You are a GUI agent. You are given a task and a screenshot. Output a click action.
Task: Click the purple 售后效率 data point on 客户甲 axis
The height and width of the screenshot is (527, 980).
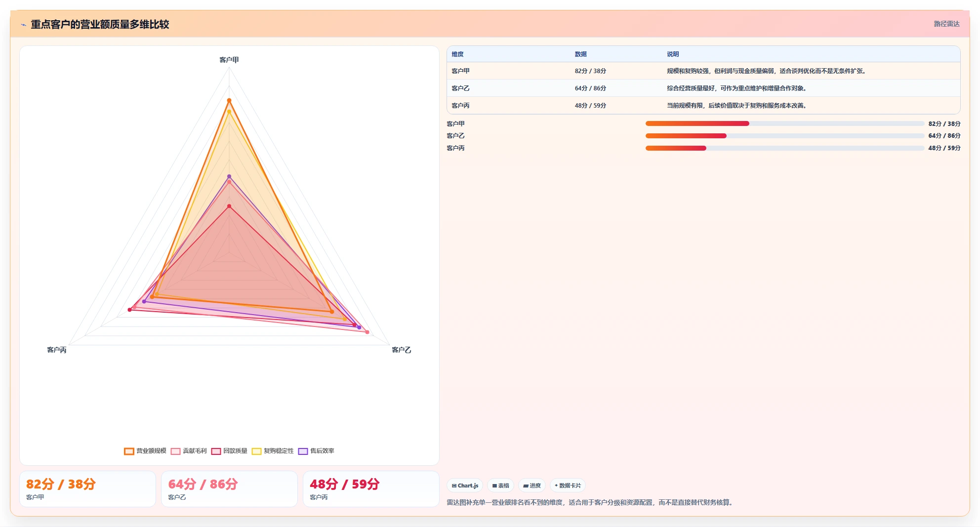click(x=229, y=176)
